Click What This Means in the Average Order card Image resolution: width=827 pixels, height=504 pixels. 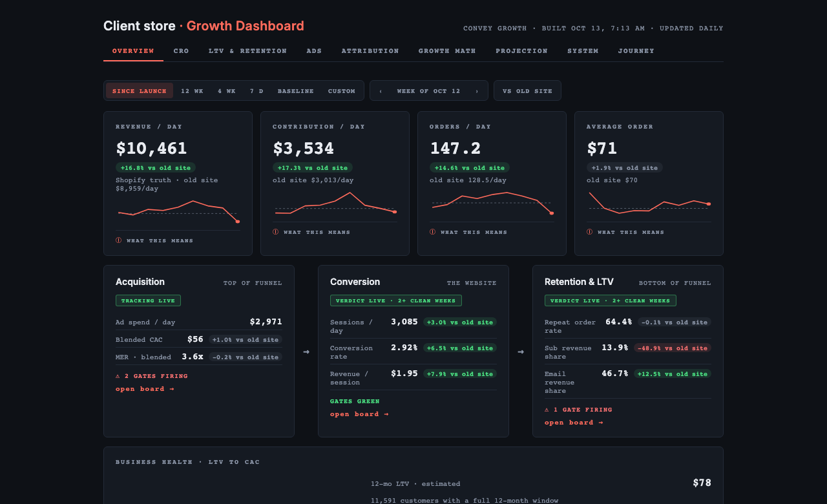625,232
